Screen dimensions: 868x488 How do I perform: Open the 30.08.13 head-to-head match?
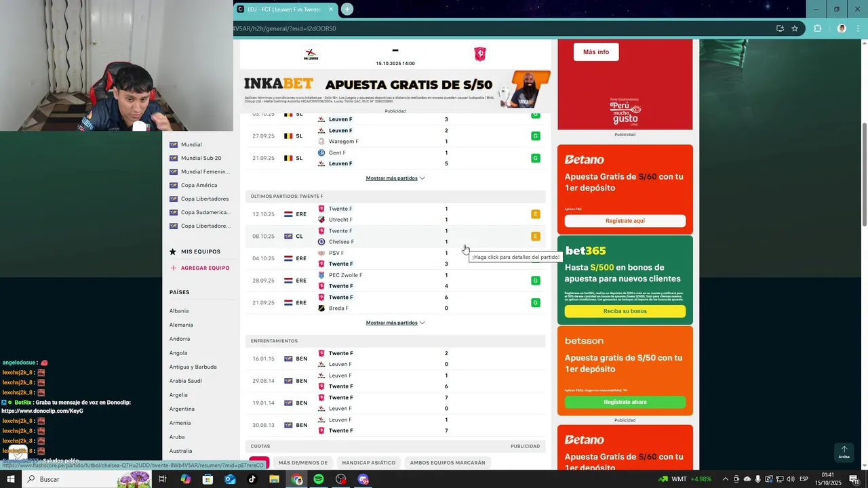pos(395,425)
